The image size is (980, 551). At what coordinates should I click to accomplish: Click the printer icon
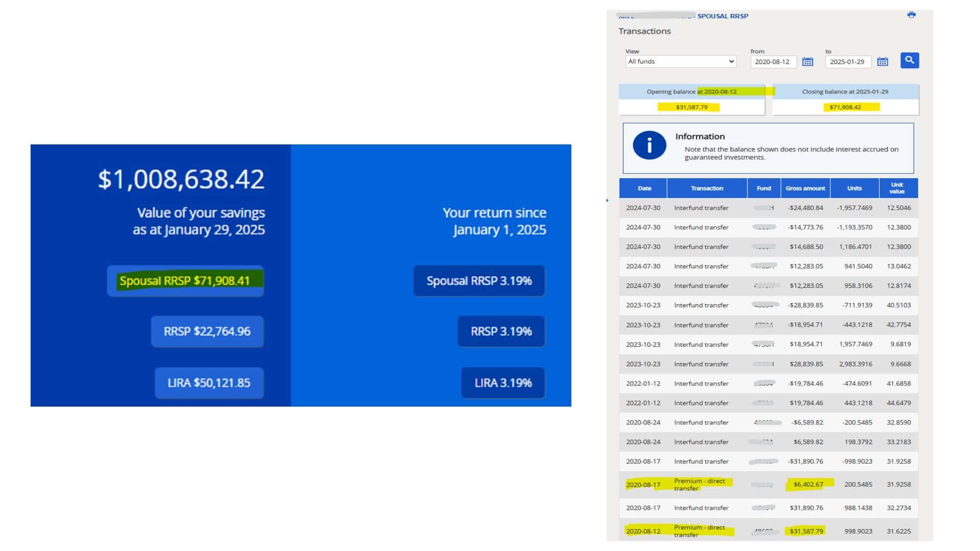click(911, 15)
